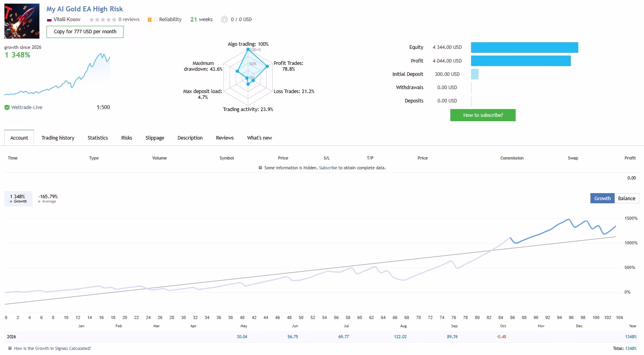The image size is (644, 355).
Task: Click the 21 weeks label
Action: 201,20
